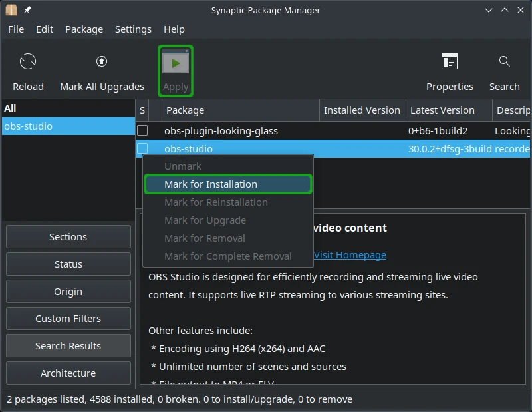Open the Properties toolbar icon
The width and height of the screenshot is (532, 412).
click(x=450, y=62)
